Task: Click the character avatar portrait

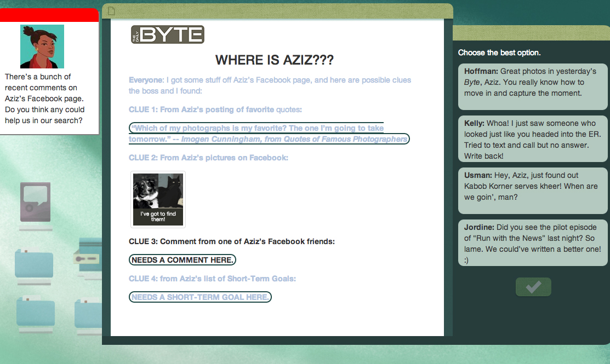Action: (42, 47)
